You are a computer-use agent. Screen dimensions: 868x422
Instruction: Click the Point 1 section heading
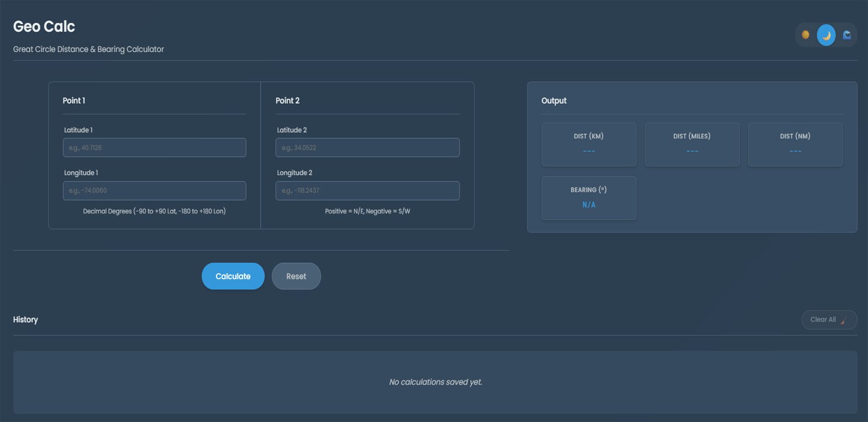(74, 101)
